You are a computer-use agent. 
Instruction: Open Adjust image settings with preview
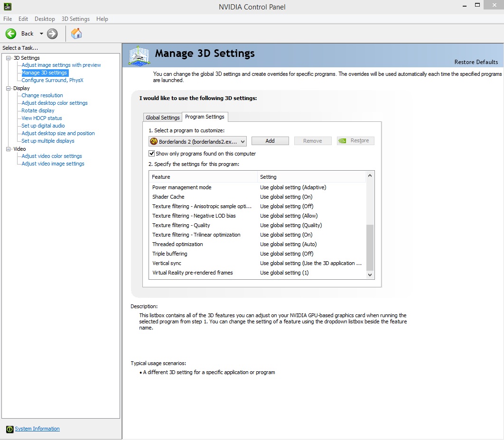[61, 65]
